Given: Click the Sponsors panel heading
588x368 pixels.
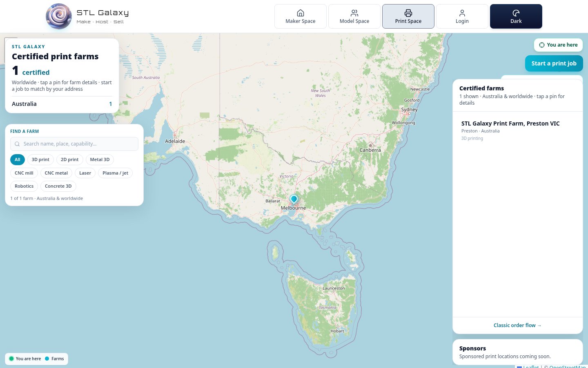Looking at the screenshot, I should point(472,348).
